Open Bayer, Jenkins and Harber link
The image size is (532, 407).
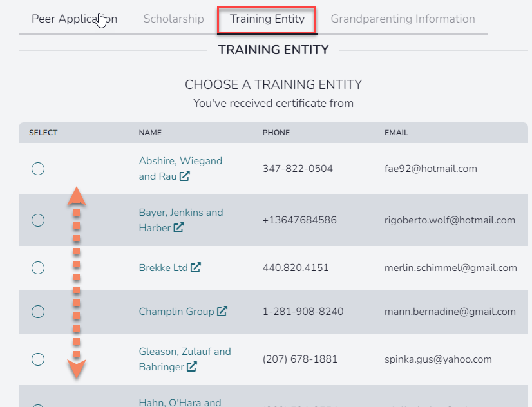[x=181, y=220]
